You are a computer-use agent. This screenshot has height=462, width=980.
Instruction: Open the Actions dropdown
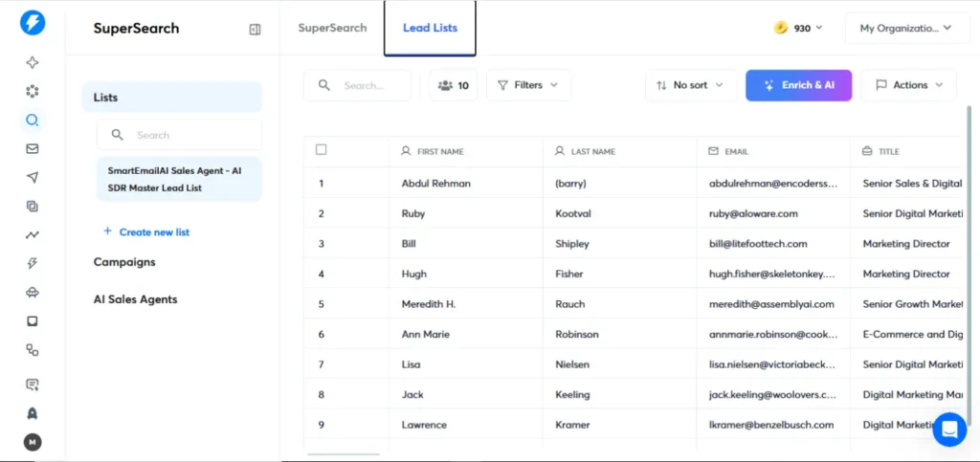point(909,85)
